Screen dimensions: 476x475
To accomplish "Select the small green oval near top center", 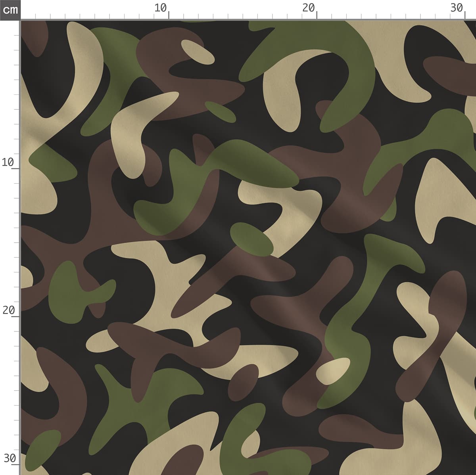I will point(220,111).
